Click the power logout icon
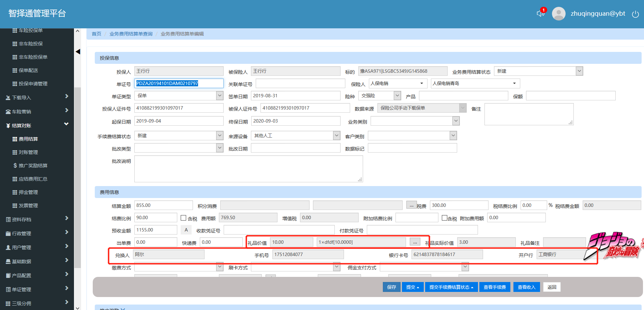Screen dimensions: 644x310 coord(635,14)
